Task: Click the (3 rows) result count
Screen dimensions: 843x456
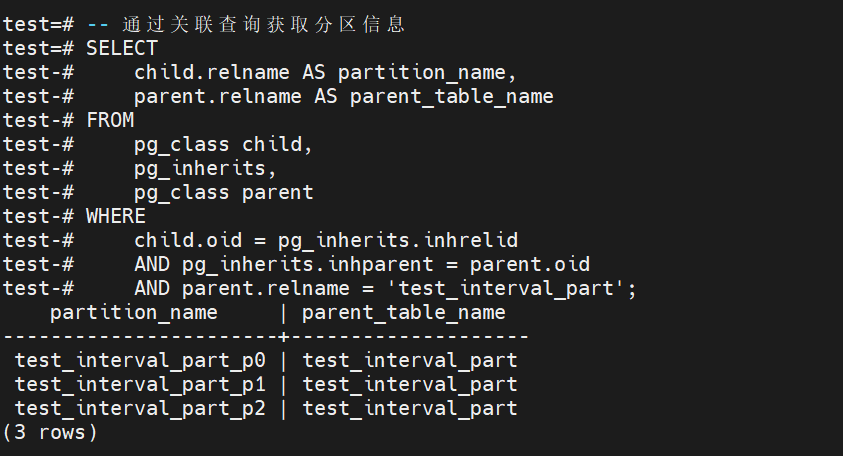Action: pos(50,432)
